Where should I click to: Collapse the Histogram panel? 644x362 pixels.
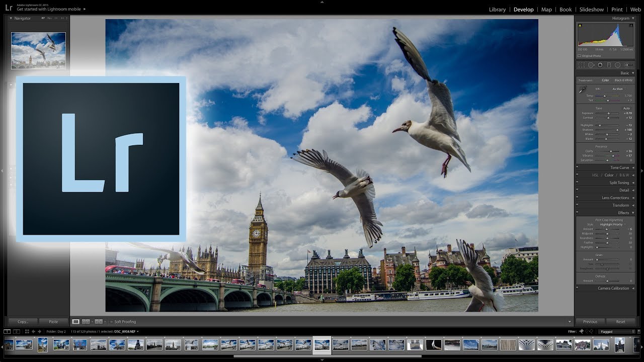point(633,18)
